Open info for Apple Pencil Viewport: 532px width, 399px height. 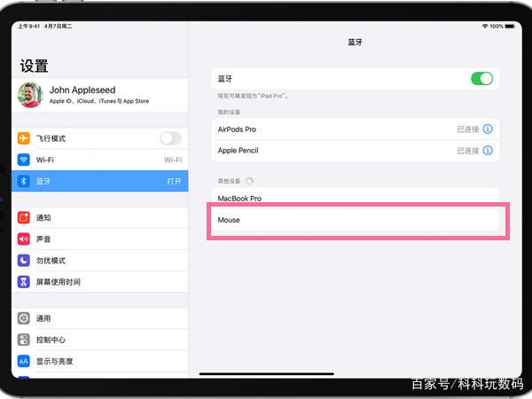(x=488, y=151)
